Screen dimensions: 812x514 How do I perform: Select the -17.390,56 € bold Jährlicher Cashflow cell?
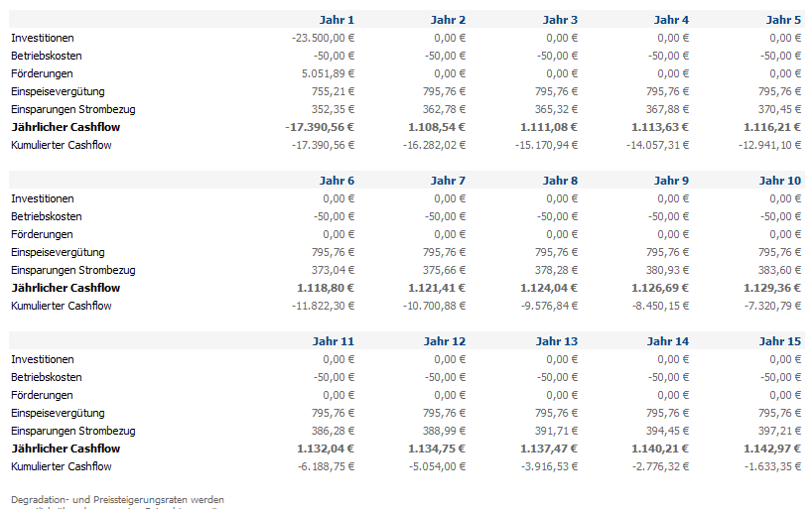click(319, 127)
